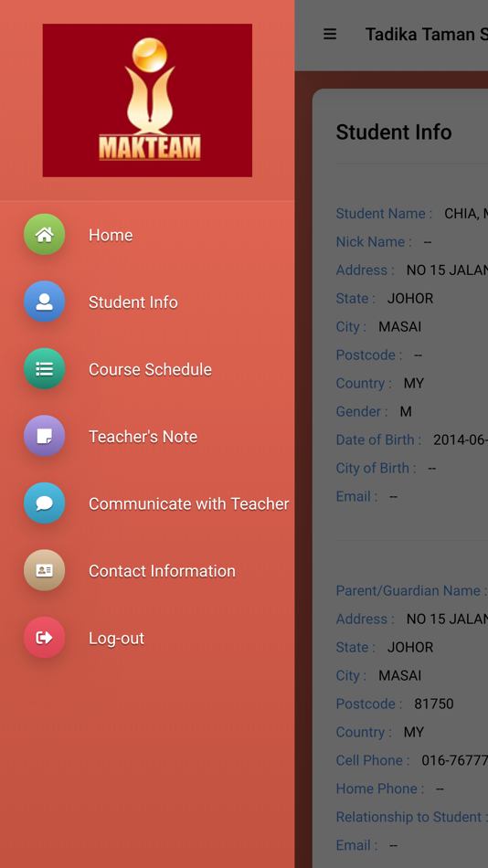Image resolution: width=488 pixels, height=868 pixels.
Task: Click the purple Teacher's Note icon
Action: pos(44,436)
